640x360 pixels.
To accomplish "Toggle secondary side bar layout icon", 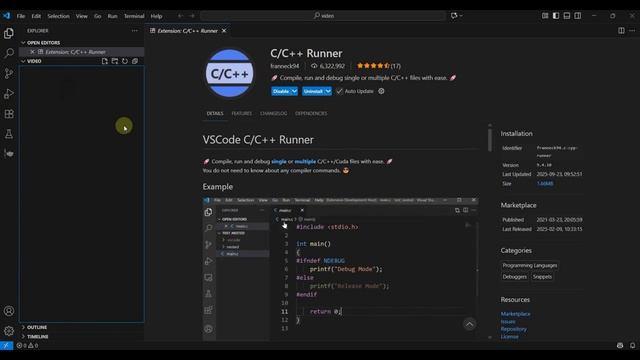I will 578,16.
